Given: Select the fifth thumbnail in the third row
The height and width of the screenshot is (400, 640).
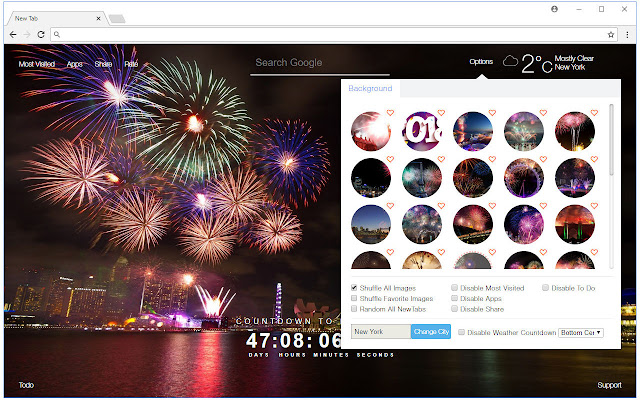Looking at the screenshot, I should point(575,224).
